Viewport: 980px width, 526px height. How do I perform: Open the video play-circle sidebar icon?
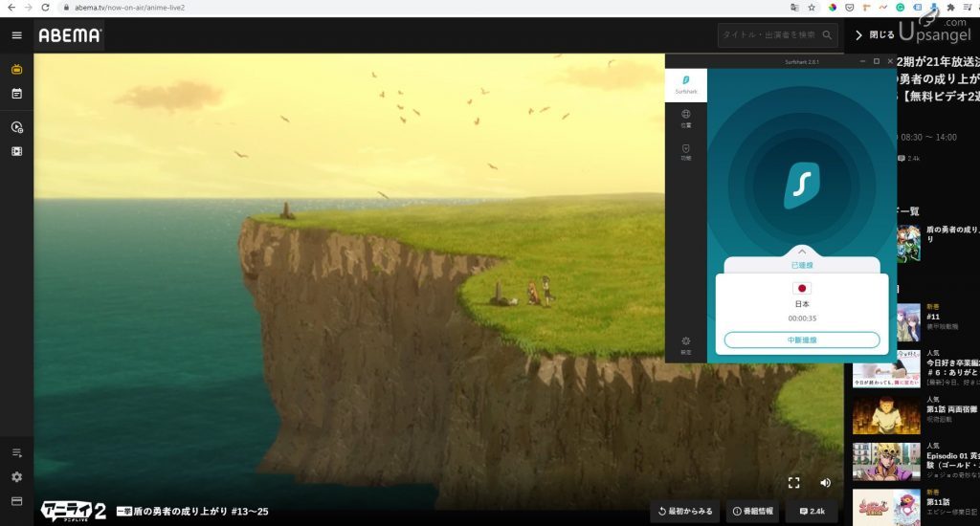[17, 127]
